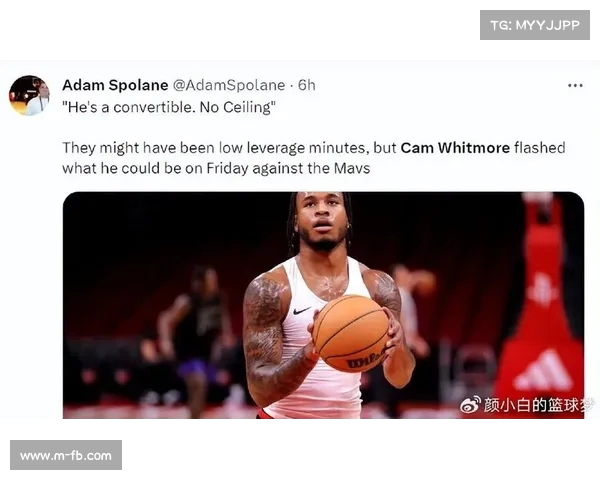
Task: Click the bold Cam Whitmore text
Action: point(455,148)
